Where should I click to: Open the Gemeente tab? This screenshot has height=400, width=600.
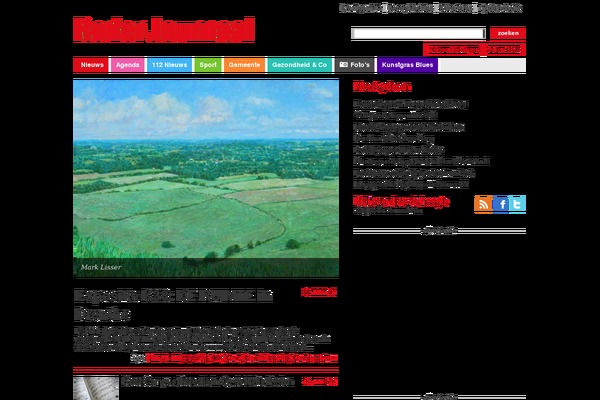pyautogui.click(x=244, y=65)
